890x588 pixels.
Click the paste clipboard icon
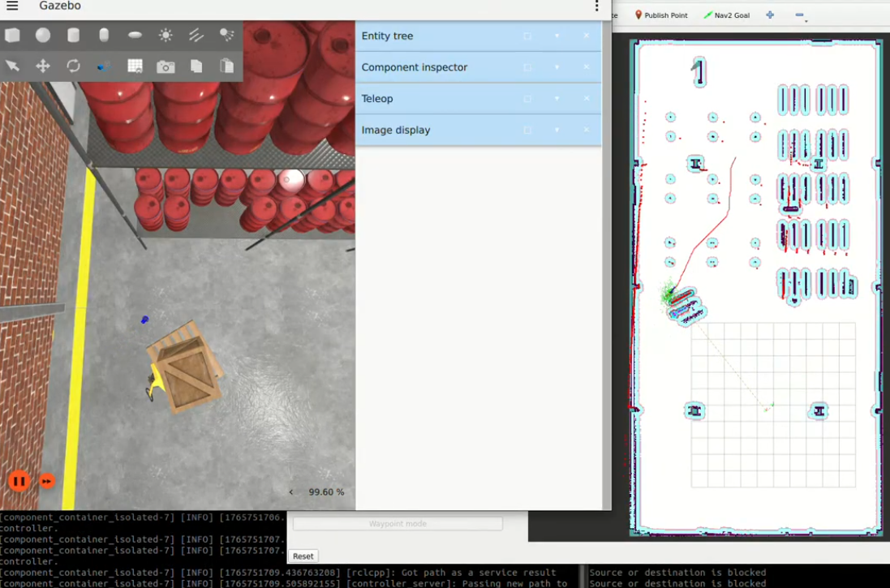pyautogui.click(x=226, y=67)
